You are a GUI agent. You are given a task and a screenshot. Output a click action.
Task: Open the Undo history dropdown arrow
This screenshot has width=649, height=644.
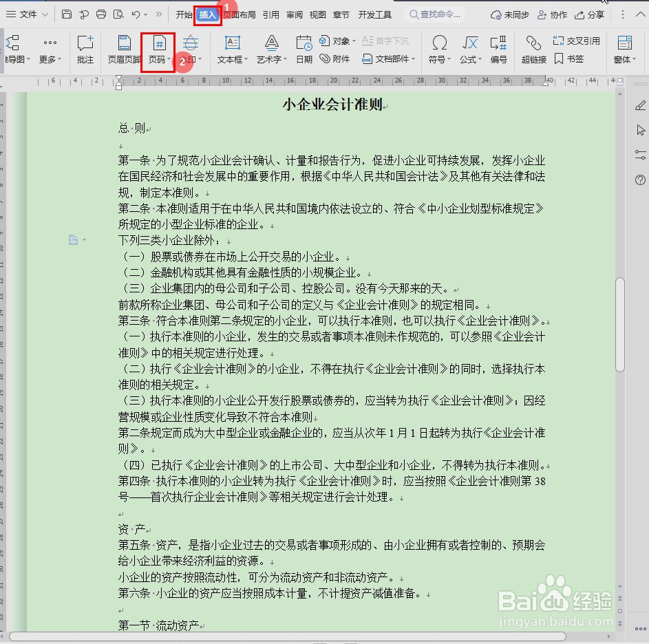tap(145, 15)
